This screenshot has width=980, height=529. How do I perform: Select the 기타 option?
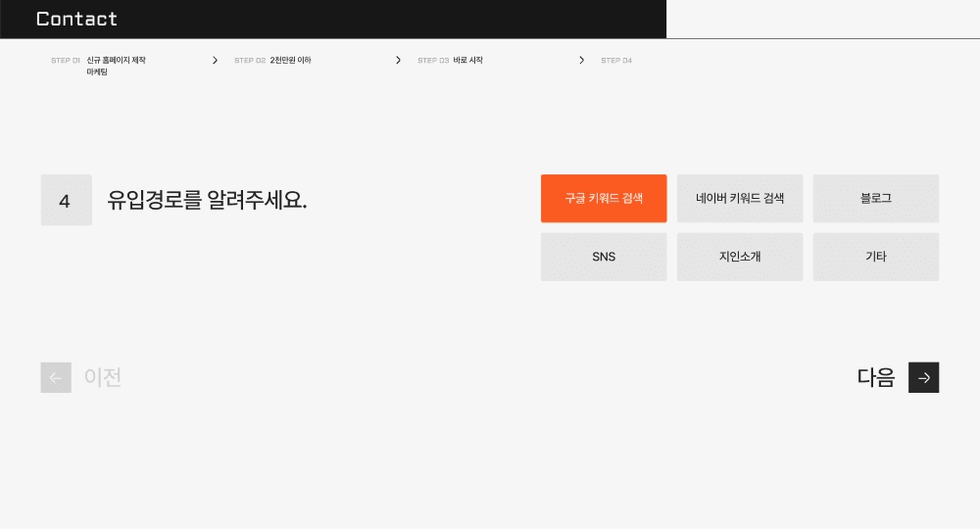[876, 257]
